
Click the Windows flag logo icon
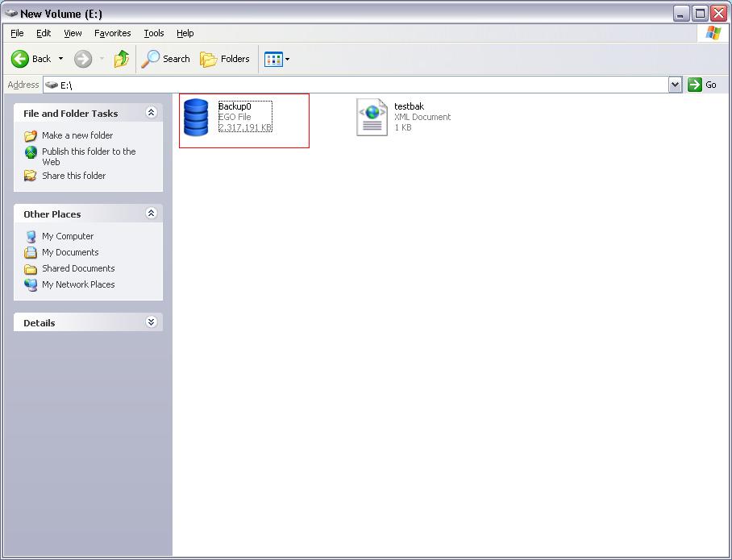(713, 33)
